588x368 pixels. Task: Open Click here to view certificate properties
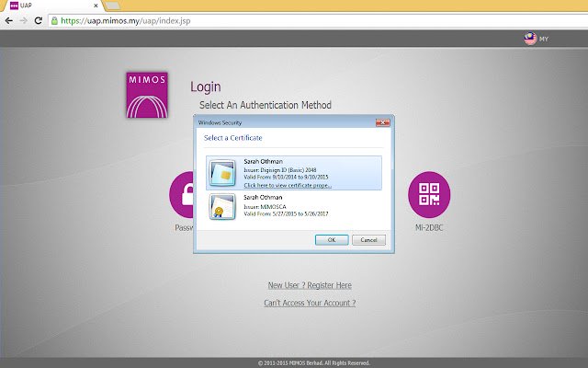288,185
